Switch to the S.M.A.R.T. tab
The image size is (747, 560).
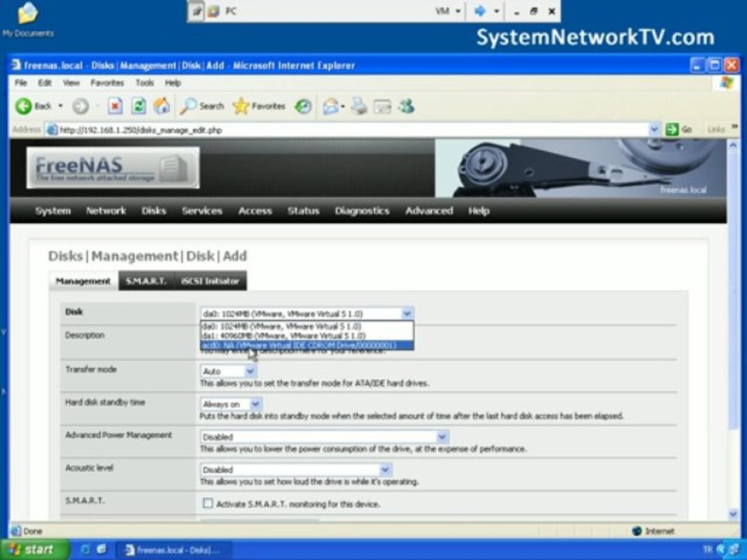click(x=146, y=281)
